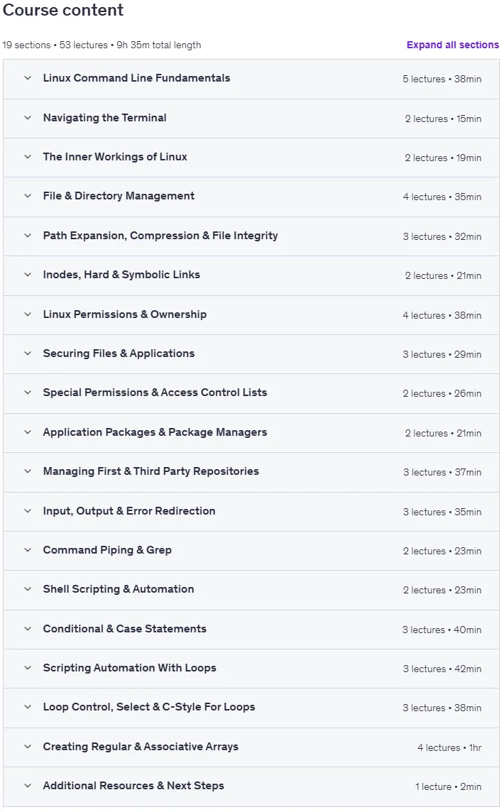504x812 pixels.
Task: Click chevron beside File & Directory Management
Action: 28,197
